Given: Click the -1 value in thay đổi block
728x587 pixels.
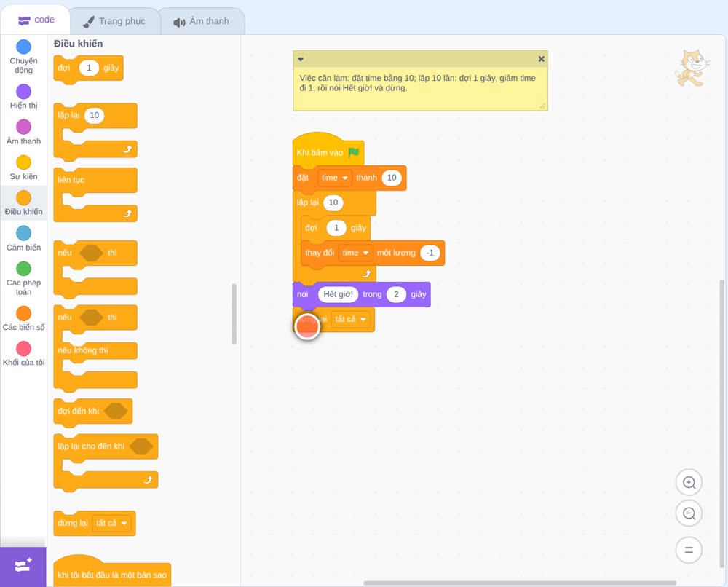Looking at the screenshot, I should tap(430, 253).
